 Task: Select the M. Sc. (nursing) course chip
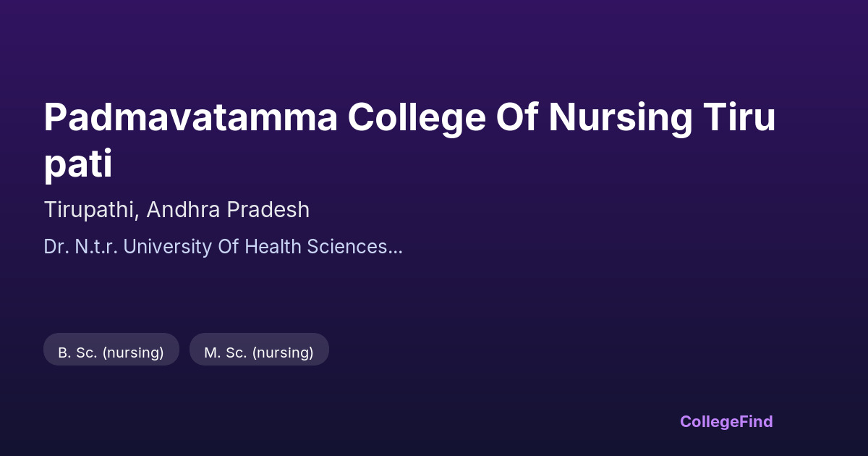coord(259,352)
